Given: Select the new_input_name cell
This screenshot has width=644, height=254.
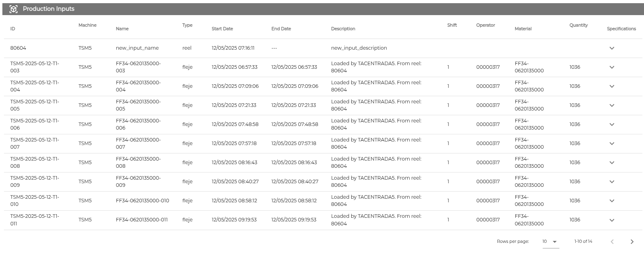Looking at the screenshot, I should point(137,48).
